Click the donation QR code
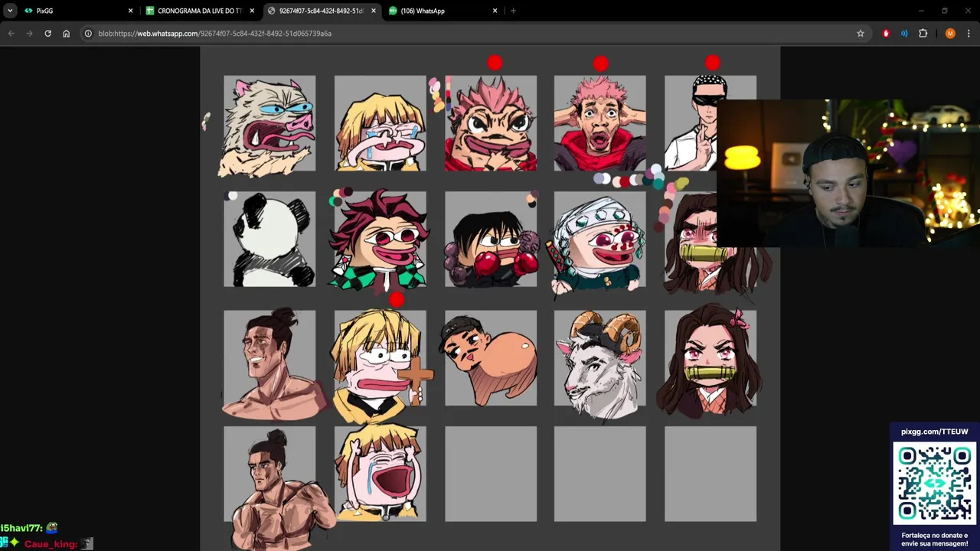 click(x=935, y=484)
